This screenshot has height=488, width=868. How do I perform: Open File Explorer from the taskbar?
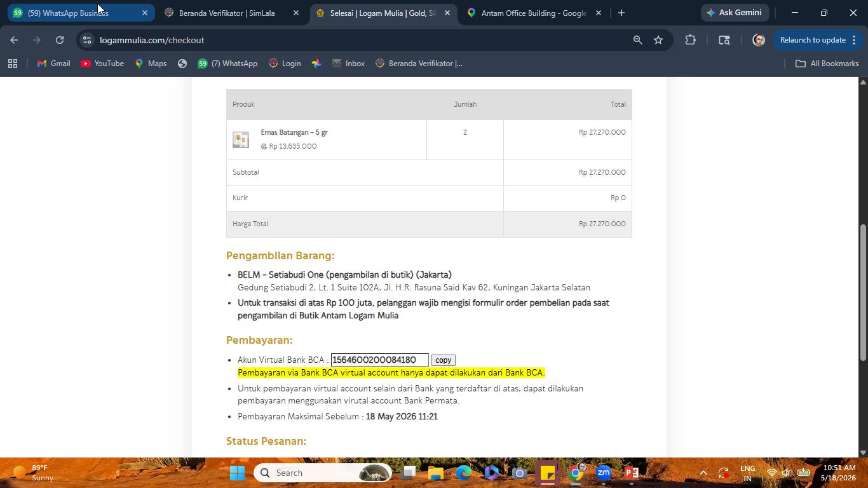point(436,473)
